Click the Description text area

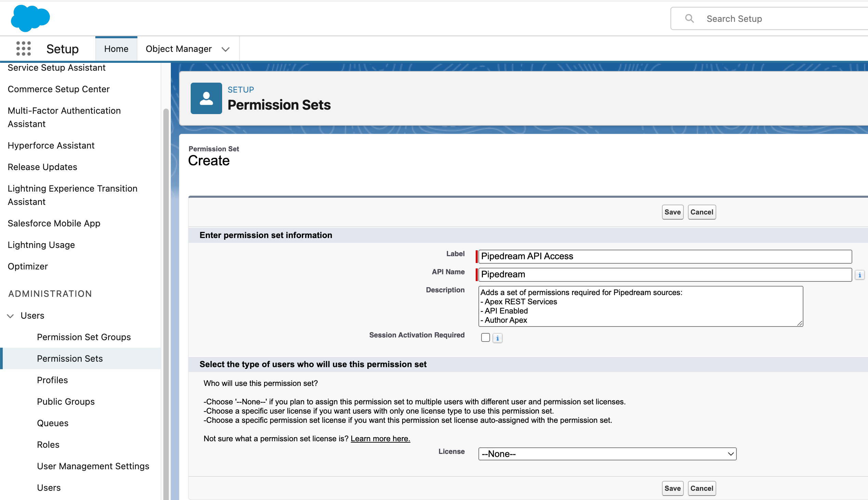pos(640,306)
